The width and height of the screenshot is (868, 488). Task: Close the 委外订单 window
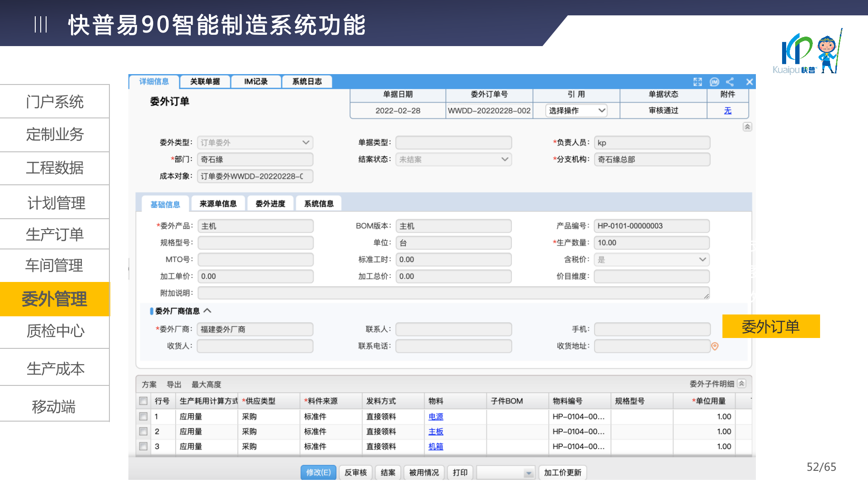[750, 82]
